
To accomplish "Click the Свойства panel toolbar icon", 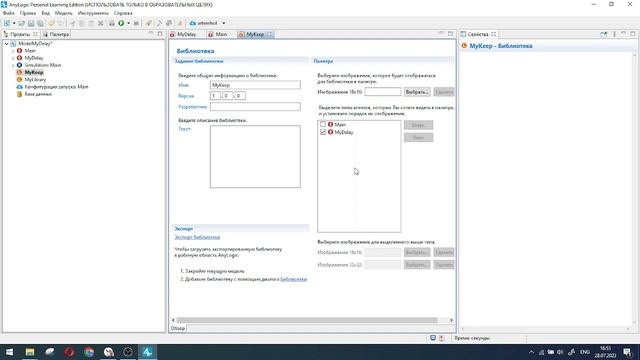I will pyautogui.click(x=604, y=34).
